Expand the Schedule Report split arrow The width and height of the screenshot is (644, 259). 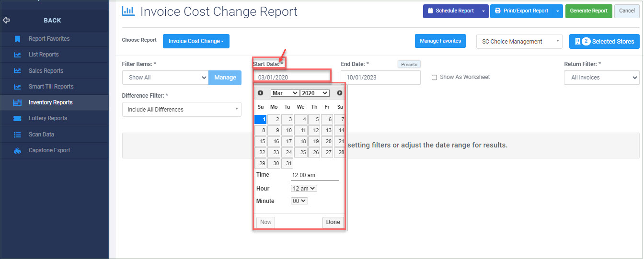click(483, 11)
